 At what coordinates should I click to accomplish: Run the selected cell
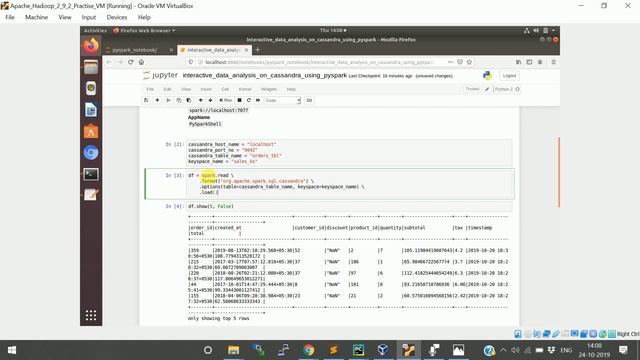226,100
